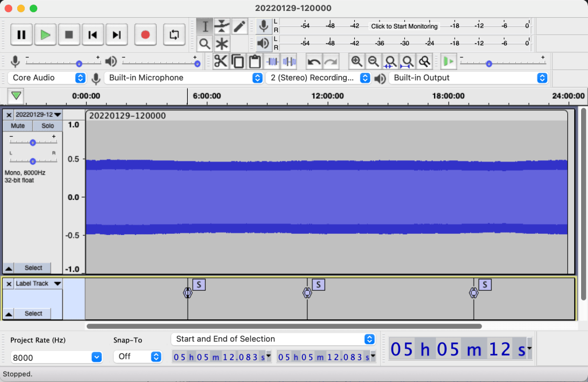Choose the Envelope tool

click(222, 26)
